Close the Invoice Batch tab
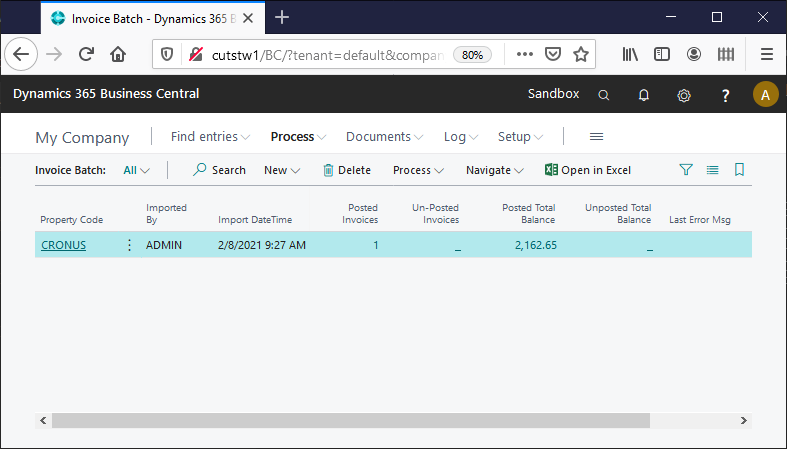The width and height of the screenshot is (787, 449). pyautogui.click(x=248, y=19)
